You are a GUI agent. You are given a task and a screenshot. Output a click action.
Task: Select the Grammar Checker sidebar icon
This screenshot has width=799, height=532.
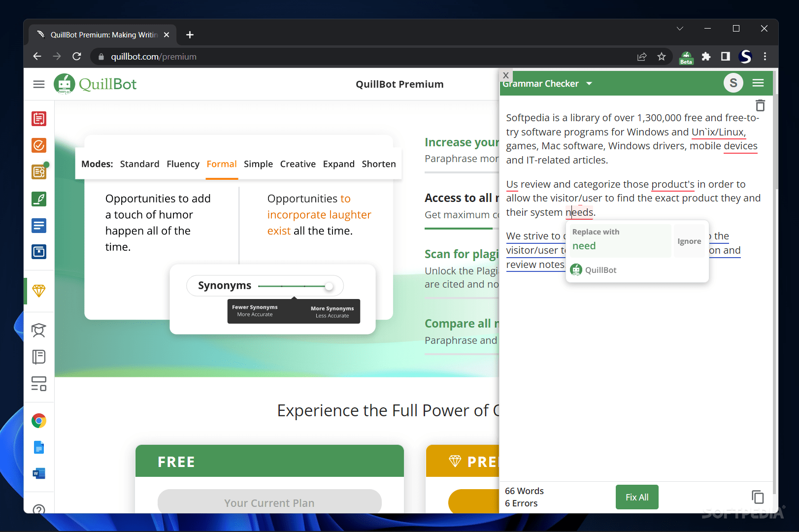point(39,145)
